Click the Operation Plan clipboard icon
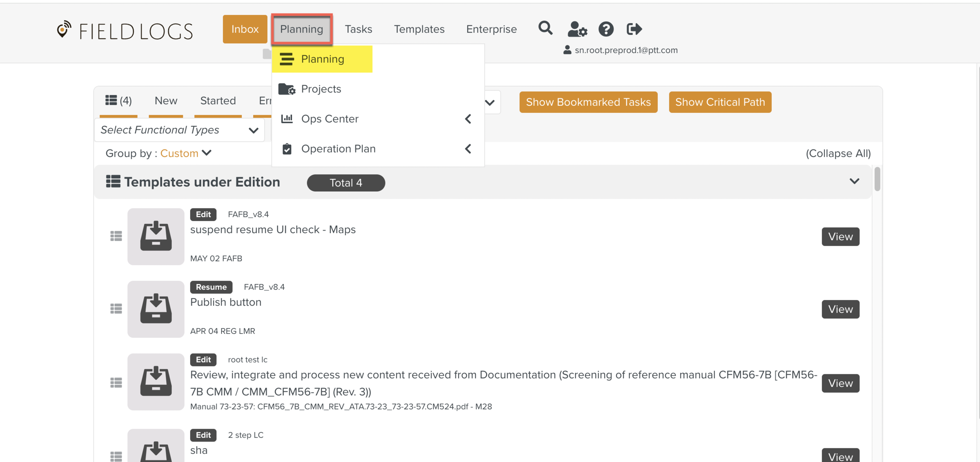Screen dimensions: 980x462 coord(287,149)
